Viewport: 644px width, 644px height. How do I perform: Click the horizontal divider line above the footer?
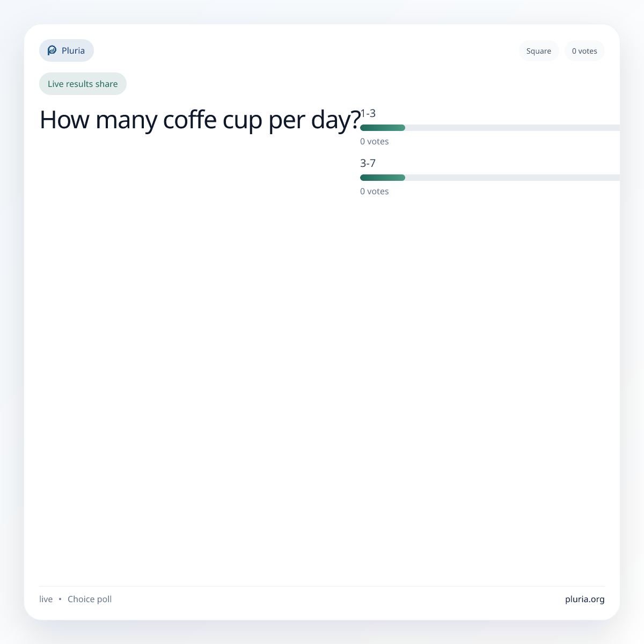(x=322, y=586)
